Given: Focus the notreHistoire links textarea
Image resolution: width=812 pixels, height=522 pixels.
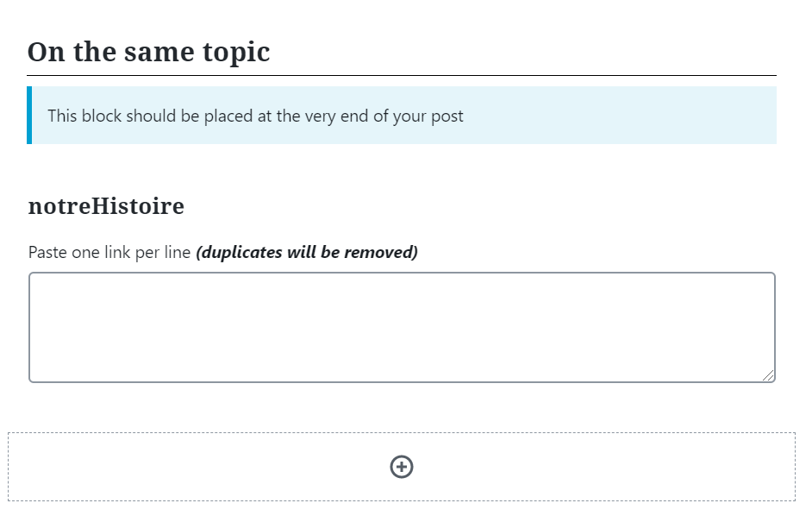Looking at the screenshot, I should click(x=402, y=328).
